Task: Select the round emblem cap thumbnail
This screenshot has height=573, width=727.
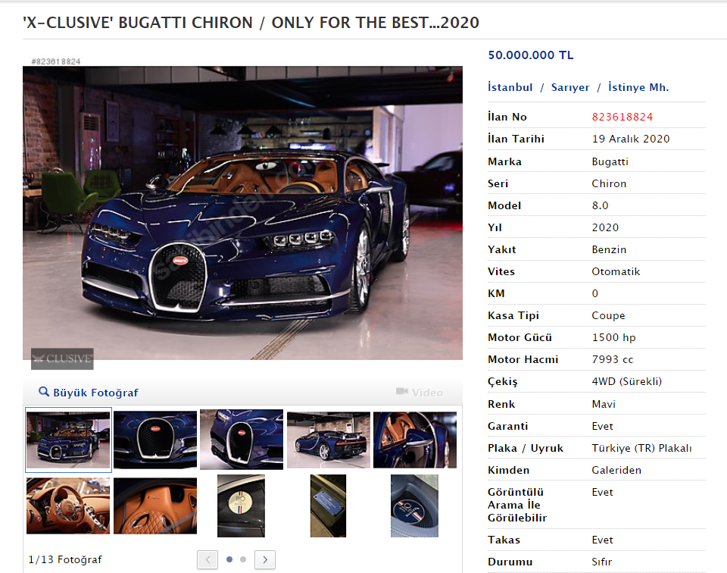Action: (x=241, y=506)
